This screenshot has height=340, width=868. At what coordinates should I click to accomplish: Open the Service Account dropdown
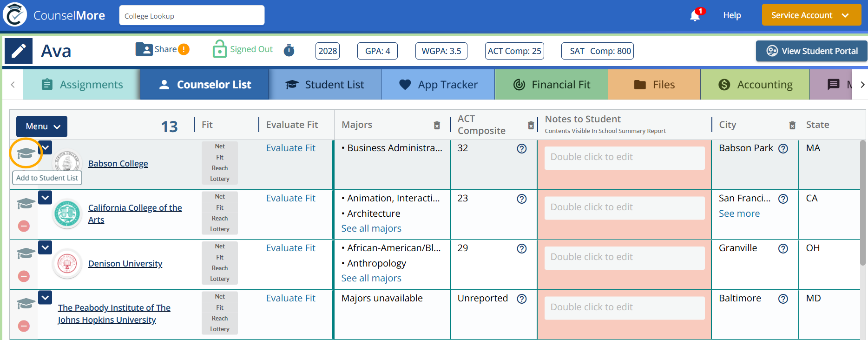[x=811, y=15]
